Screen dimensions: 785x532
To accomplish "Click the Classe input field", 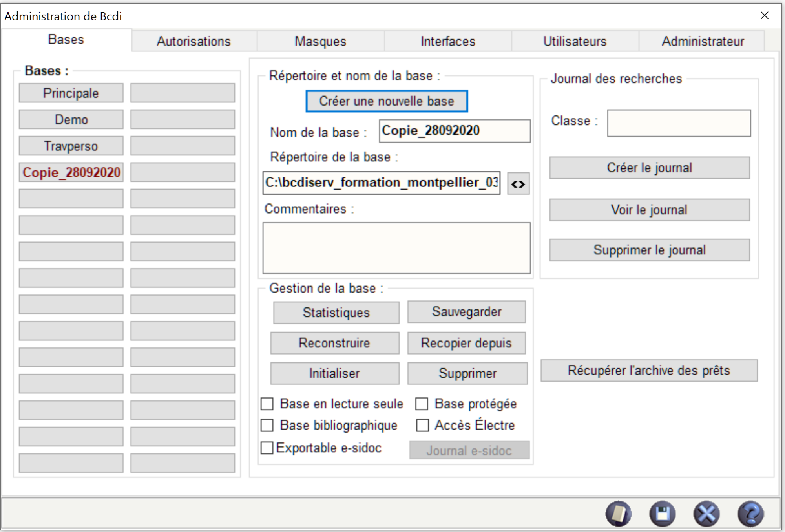I will [x=679, y=123].
